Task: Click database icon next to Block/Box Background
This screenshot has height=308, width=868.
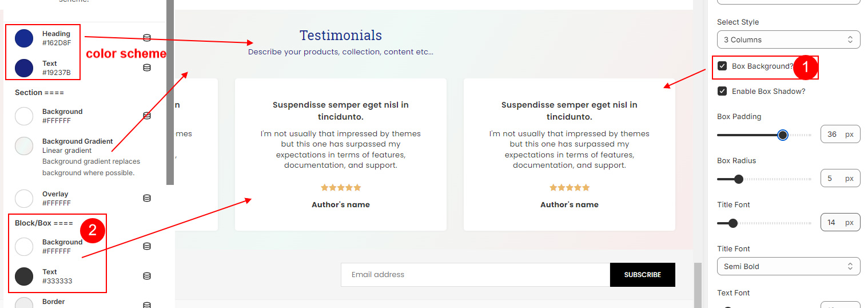Action: [x=147, y=246]
